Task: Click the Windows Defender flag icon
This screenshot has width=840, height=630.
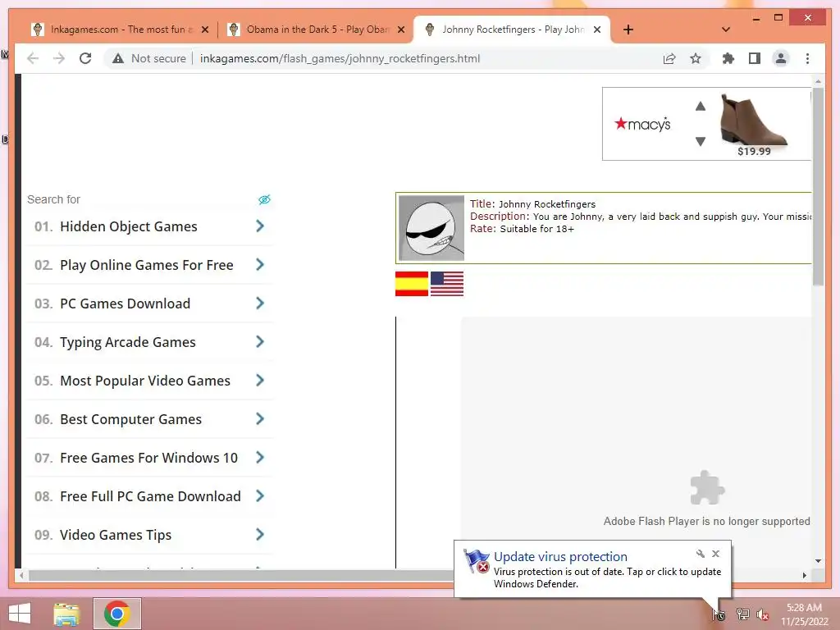Action: [477, 561]
